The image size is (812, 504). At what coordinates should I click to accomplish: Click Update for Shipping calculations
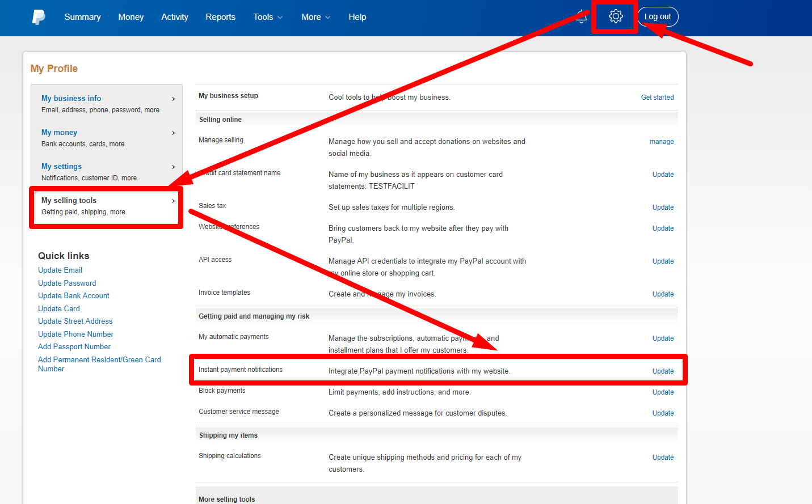(663, 458)
